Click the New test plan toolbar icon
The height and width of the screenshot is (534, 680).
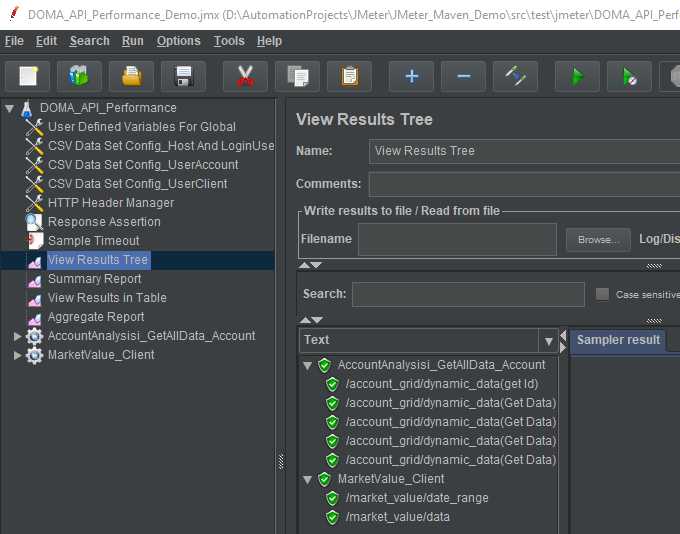[28, 76]
